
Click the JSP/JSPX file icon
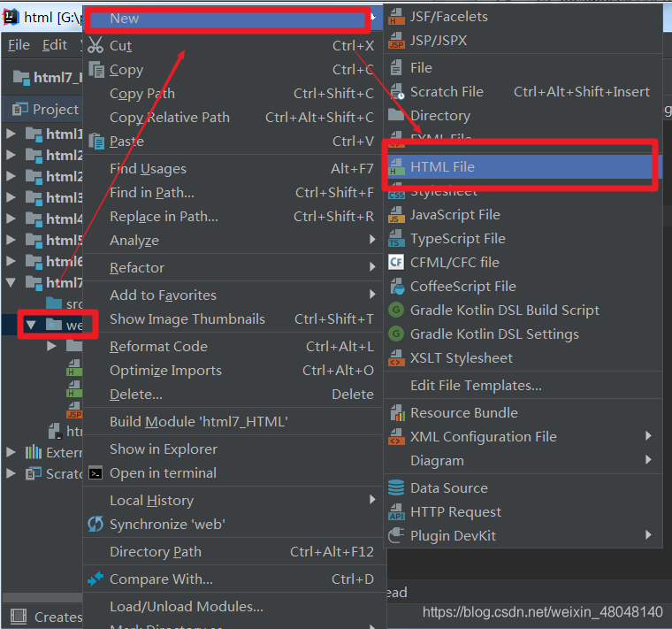click(x=396, y=41)
